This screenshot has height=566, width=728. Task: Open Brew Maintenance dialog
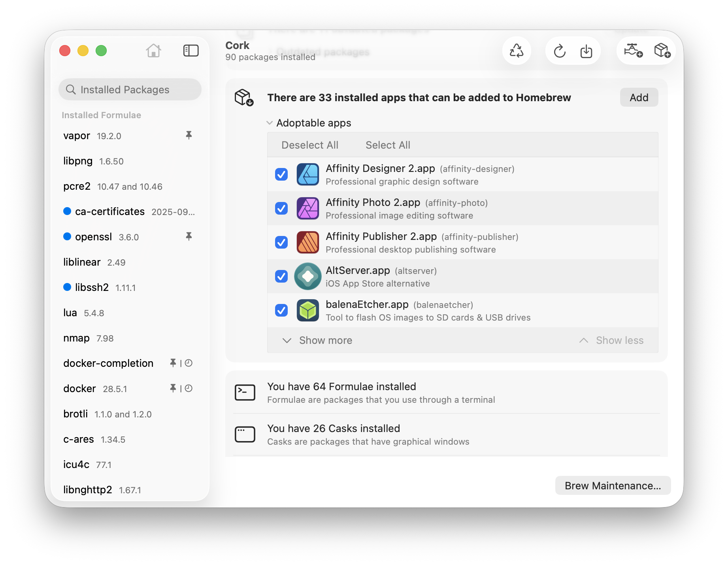613,485
